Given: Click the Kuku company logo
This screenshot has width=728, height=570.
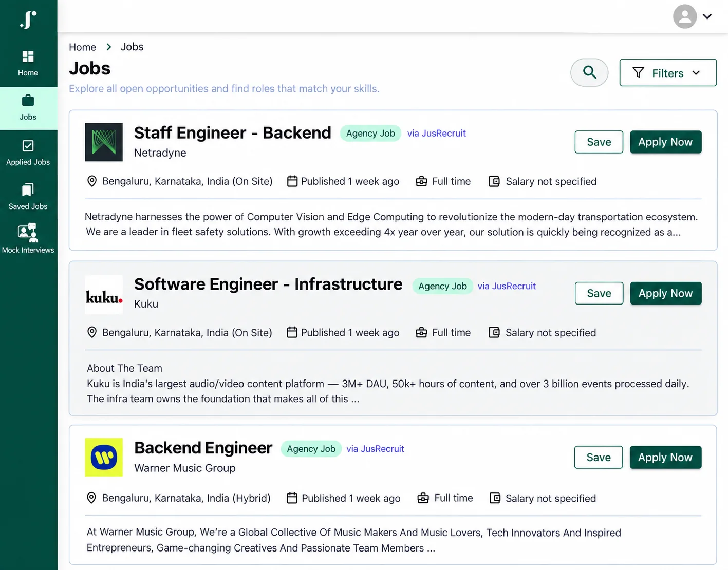Looking at the screenshot, I should [104, 295].
